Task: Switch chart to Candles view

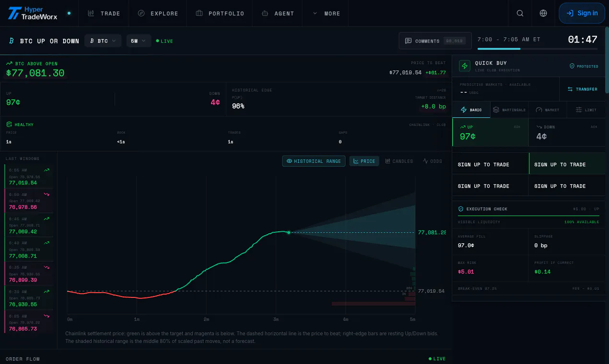Action: (x=399, y=161)
